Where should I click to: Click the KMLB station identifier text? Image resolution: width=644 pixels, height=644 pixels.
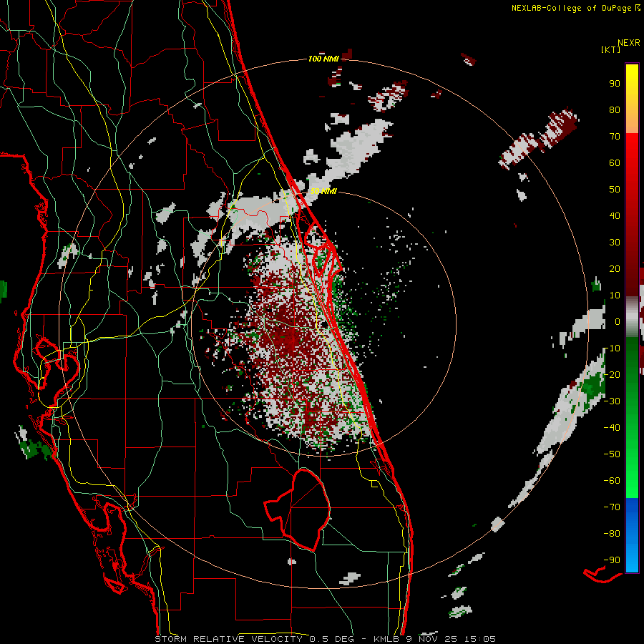(x=386, y=639)
